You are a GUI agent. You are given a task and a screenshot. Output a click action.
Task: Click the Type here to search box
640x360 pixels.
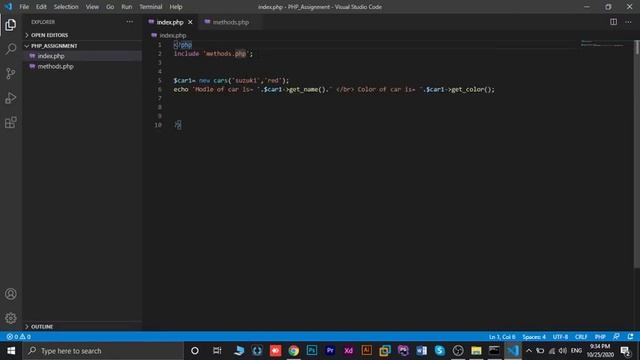click(103, 351)
